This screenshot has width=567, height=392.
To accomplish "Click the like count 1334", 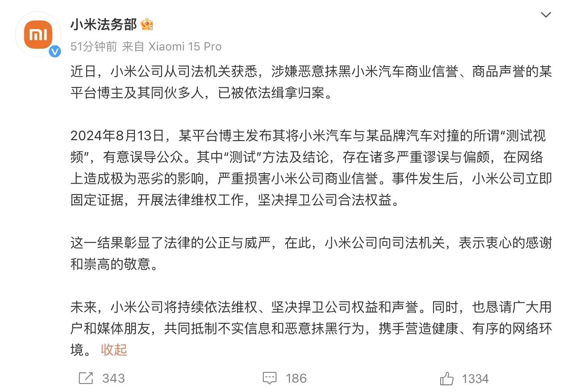I will click(475, 378).
